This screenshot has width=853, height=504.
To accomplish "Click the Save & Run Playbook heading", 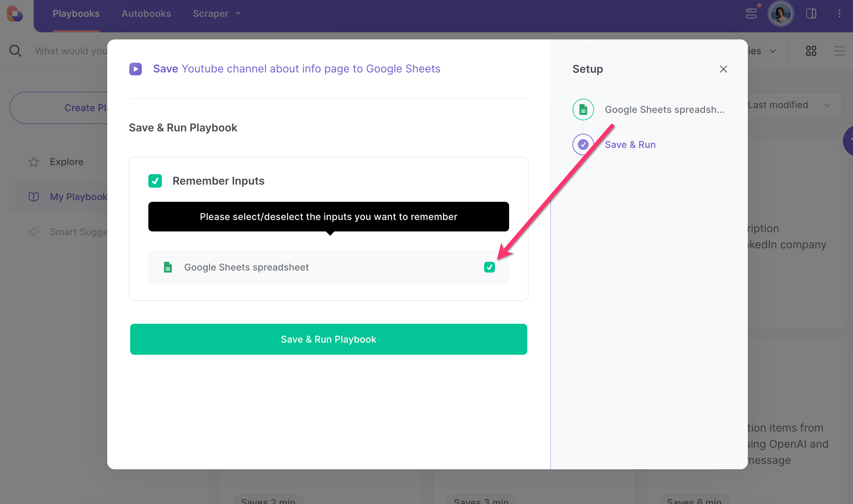I will (x=183, y=128).
